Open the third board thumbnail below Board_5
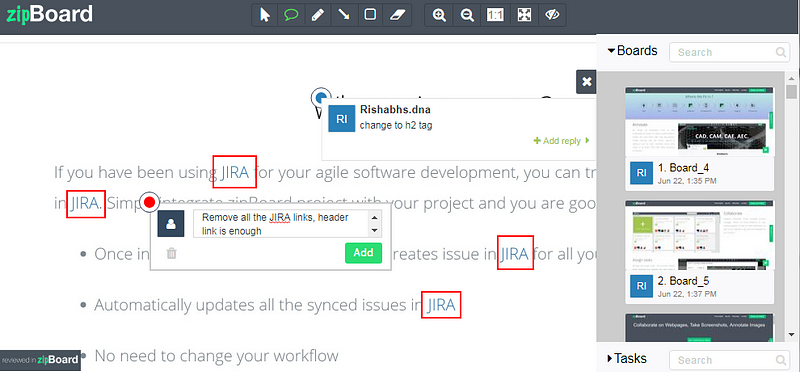 pos(699,328)
